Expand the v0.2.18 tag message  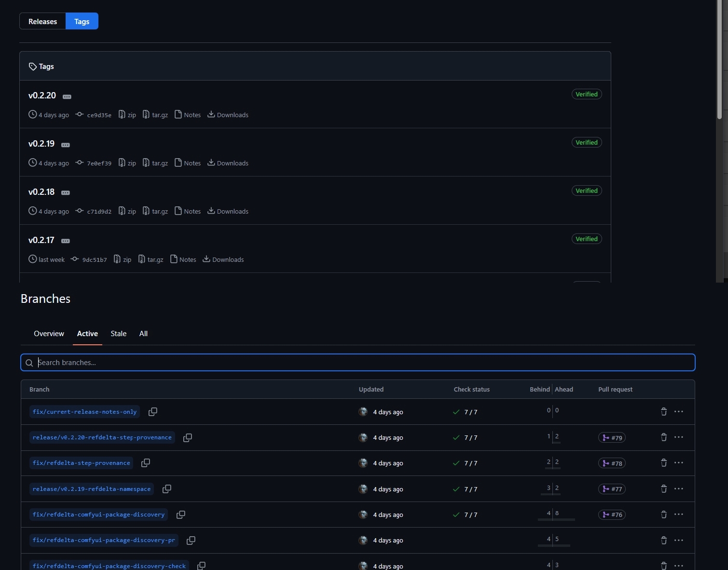coord(66,193)
